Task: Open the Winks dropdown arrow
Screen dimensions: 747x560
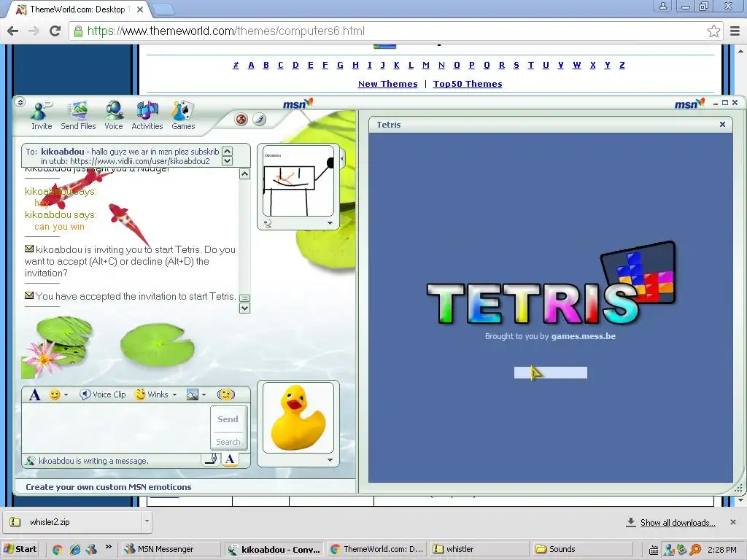Action: (175, 394)
